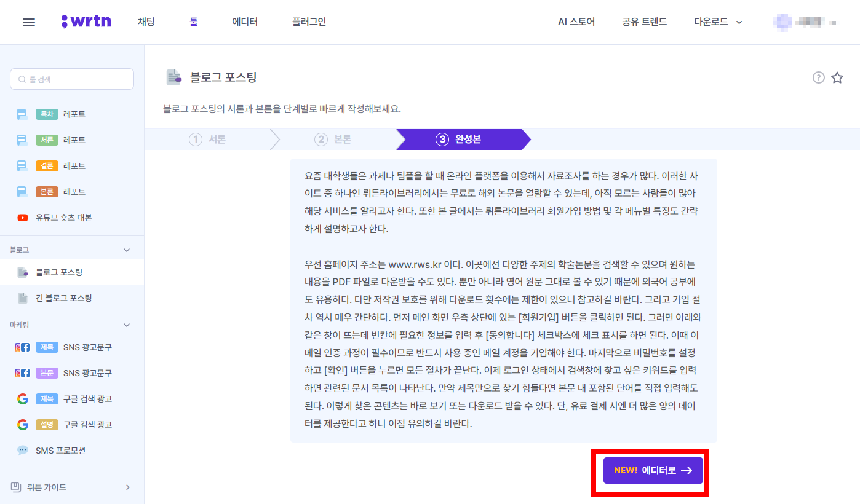This screenshot has height=504, width=860.
Task: Collapse the 마케팅 sidebar section
Action: pos(126,325)
